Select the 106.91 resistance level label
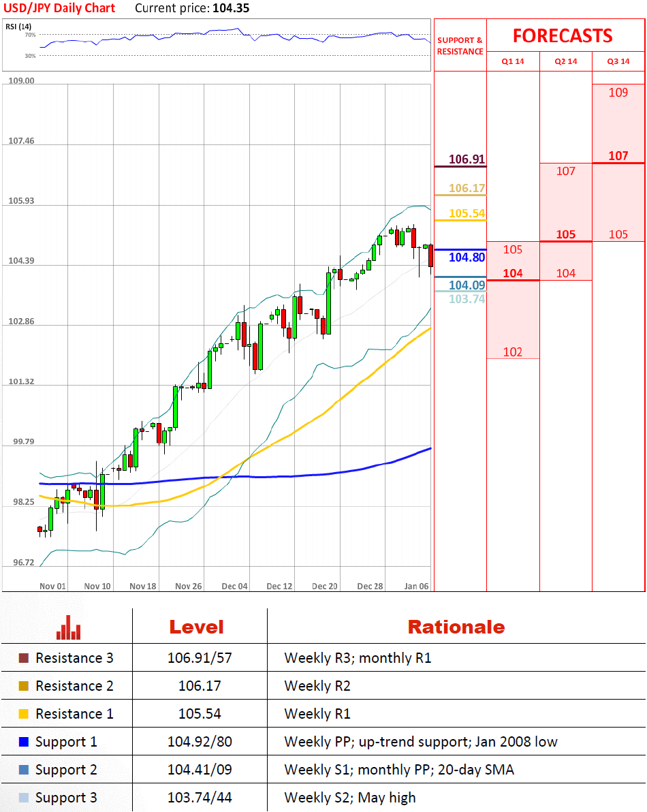This screenshot has height=812, width=647. click(x=467, y=159)
